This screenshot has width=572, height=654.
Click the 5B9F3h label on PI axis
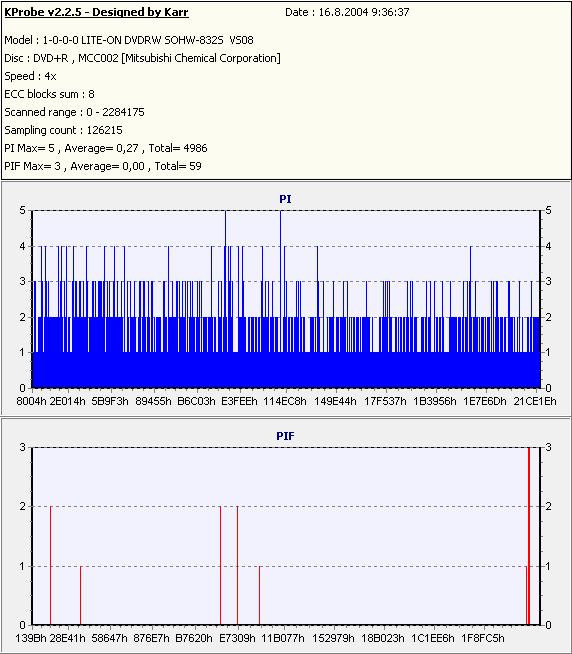point(110,401)
